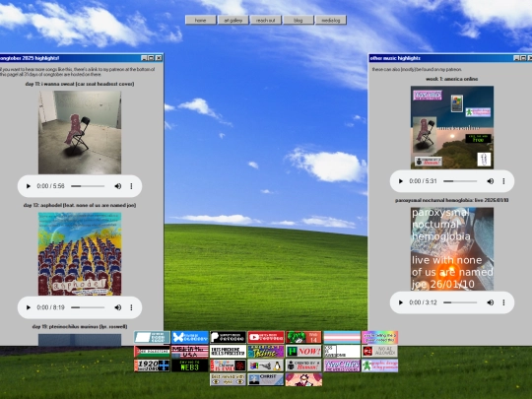This screenshot has height=399, width=532.
Task: Open the blog page
Action: pyautogui.click(x=299, y=20)
